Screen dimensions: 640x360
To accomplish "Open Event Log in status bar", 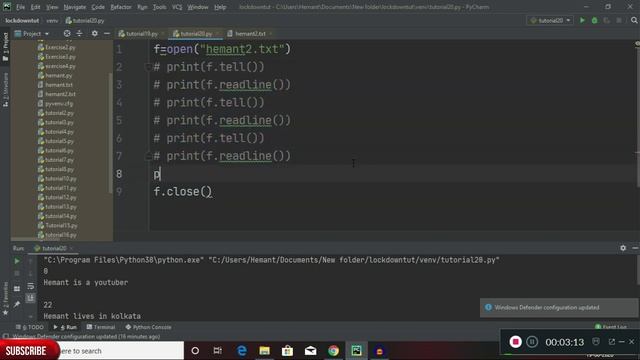I will tap(611, 327).
